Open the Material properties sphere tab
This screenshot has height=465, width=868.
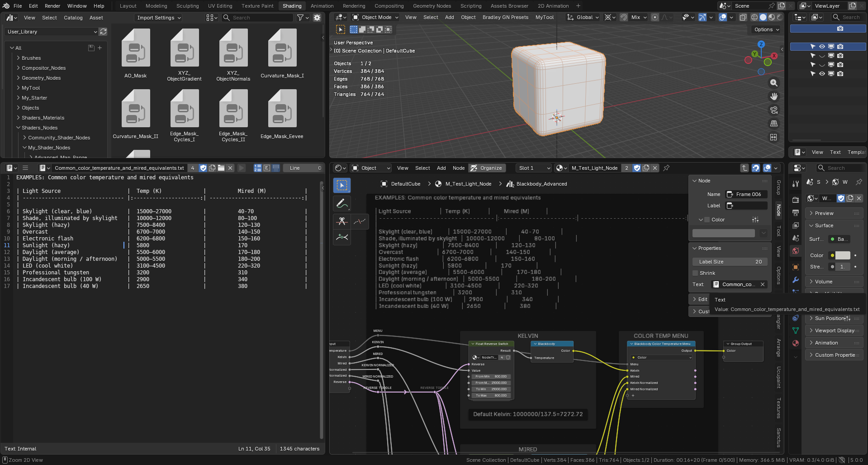point(796,343)
